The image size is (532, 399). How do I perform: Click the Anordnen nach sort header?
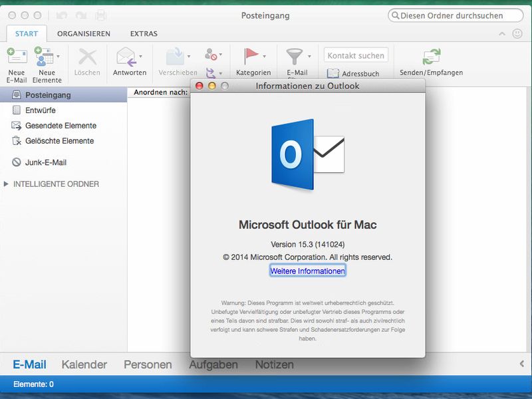click(x=160, y=92)
